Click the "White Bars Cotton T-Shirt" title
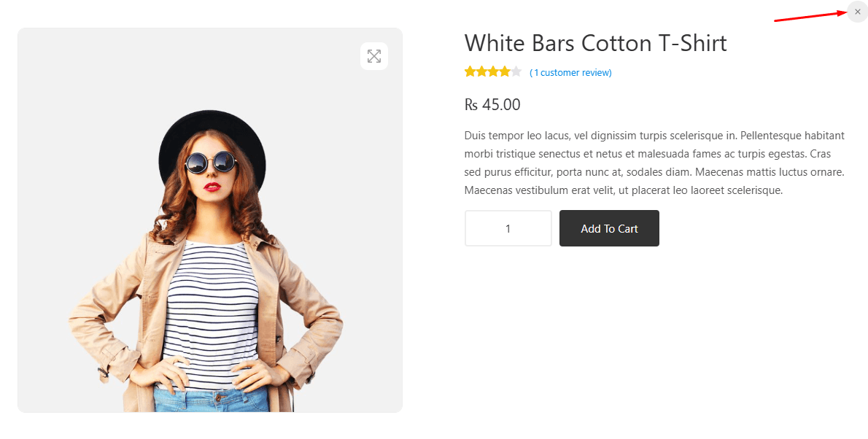The image size is (868, 439). pos(595,43)
